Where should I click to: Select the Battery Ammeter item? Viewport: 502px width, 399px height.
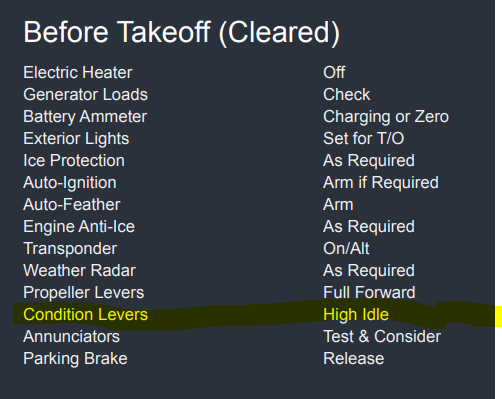[x=85, y=117]
